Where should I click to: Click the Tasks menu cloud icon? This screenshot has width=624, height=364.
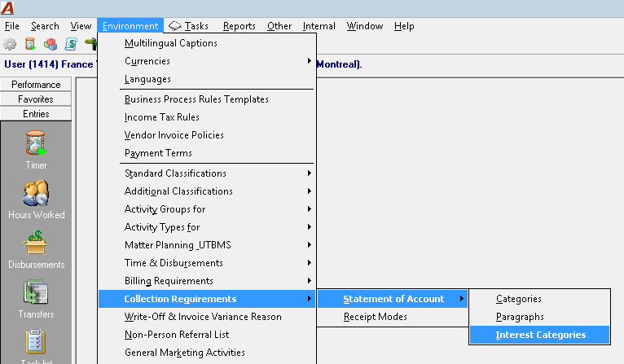(174, 26)
